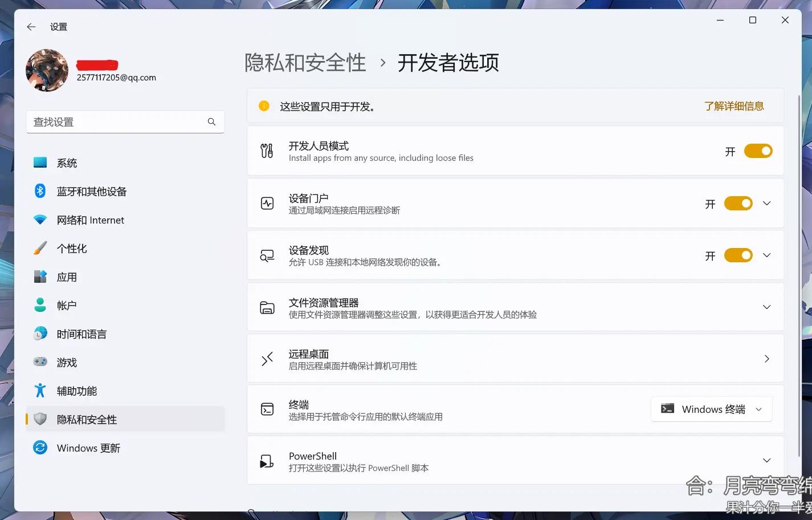Toggle the 设备发现 switch off
This screenshot has width=812, height=520.
(x=738, y=255)
